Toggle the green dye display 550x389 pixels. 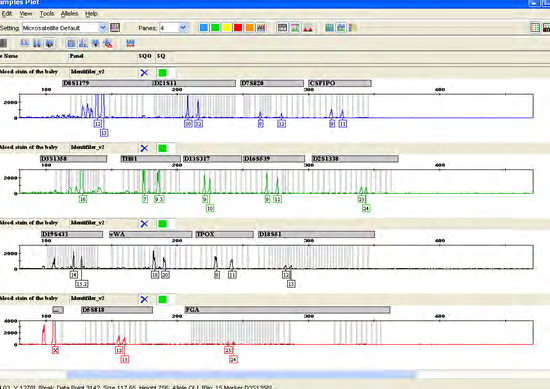(215, 27)
